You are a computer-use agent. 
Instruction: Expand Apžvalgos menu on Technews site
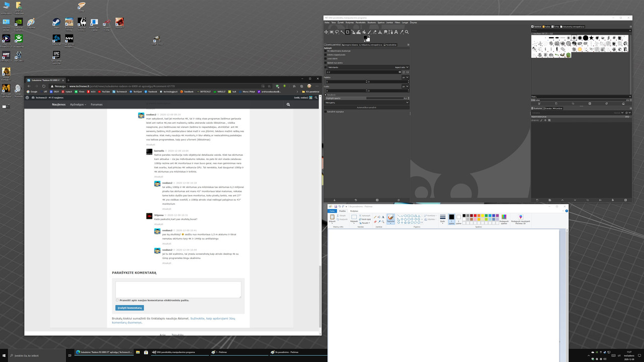pyautogui.click(x=78, y=105)
